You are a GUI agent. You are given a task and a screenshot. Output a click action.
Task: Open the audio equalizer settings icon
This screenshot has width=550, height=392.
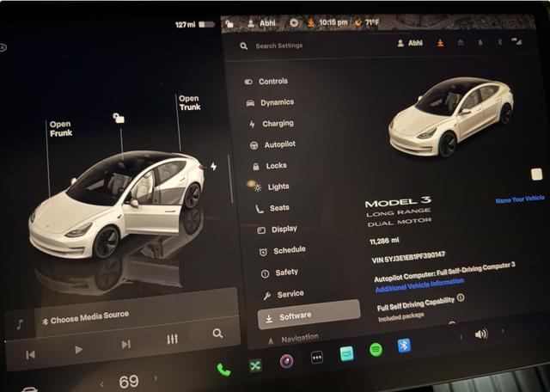click(x=172, y=339)
